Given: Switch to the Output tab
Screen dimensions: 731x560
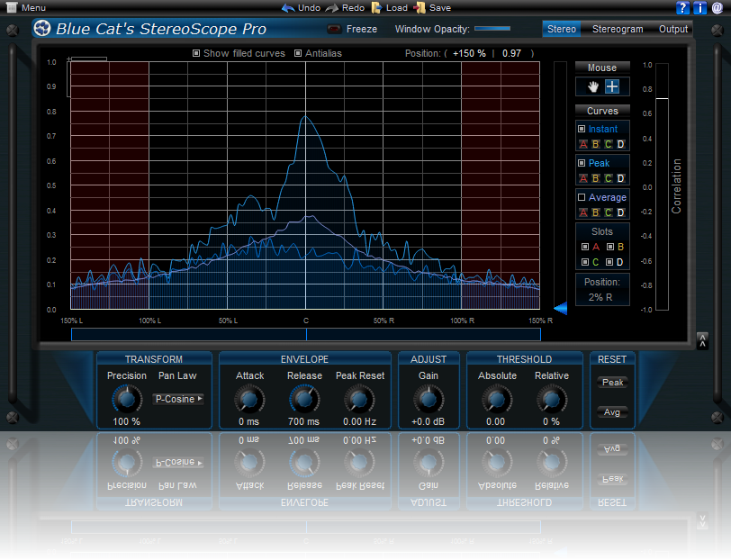Looking at the screenshot, I should click(x=673, y=29).
